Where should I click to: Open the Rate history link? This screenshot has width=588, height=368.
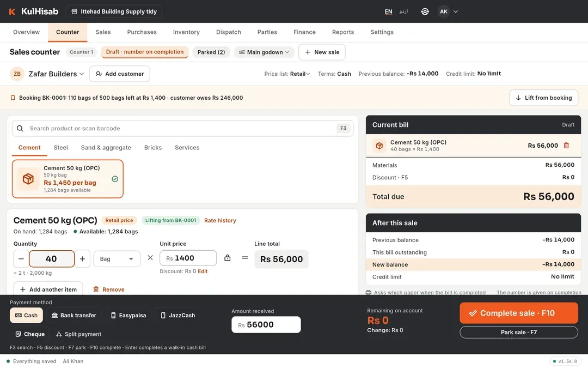click(x=220, y=220)
